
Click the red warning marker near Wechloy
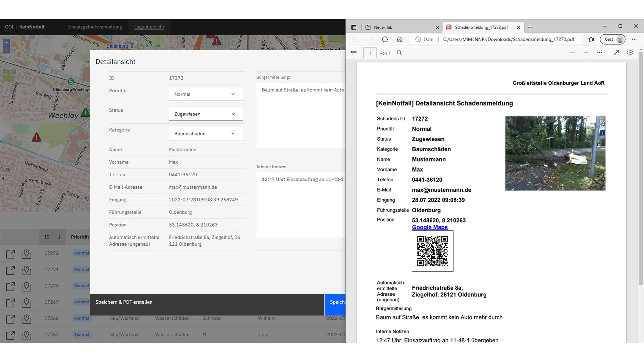[x=37, y=137]
